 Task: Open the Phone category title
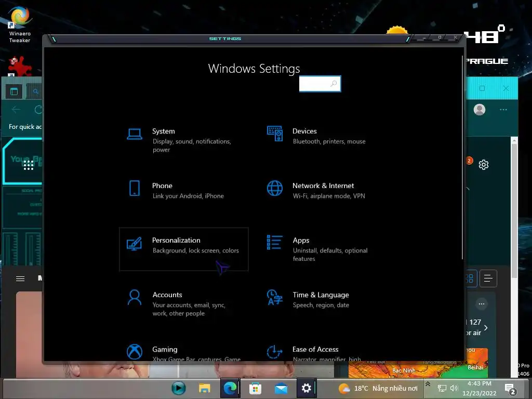tap(162, 185)
